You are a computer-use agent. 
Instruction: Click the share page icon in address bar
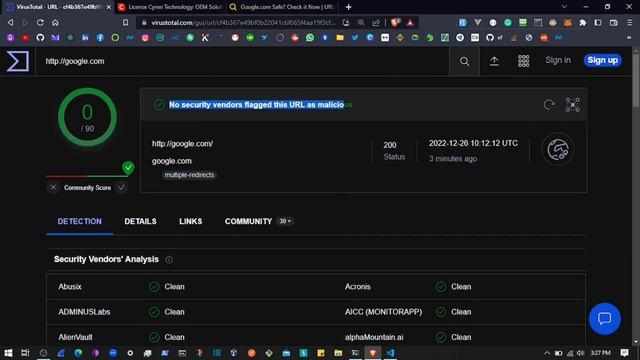click(376, 22)
